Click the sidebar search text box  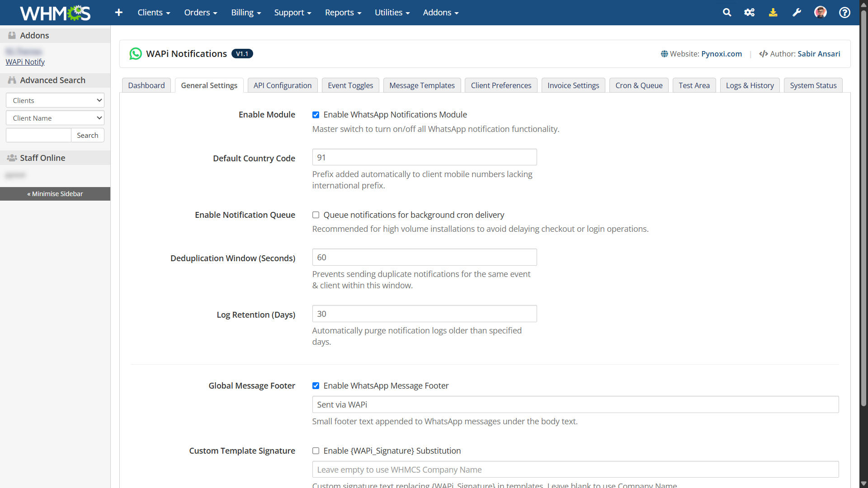tap(38, 135)
